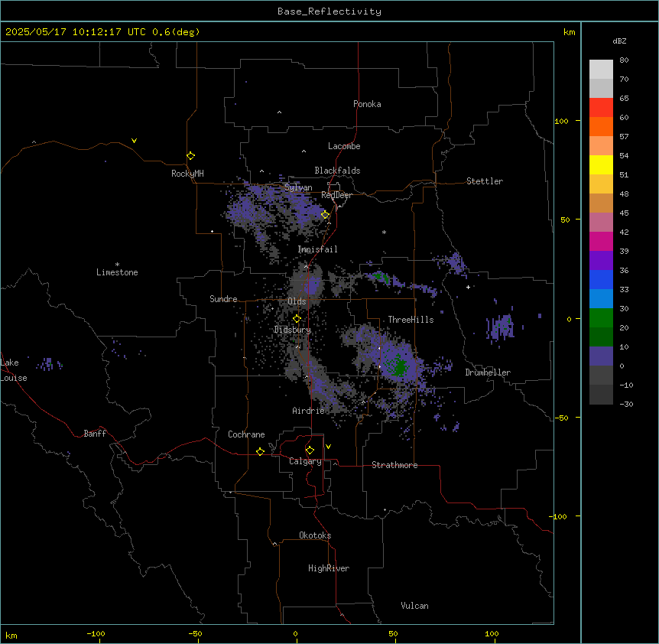Select the RedDeer city label
Viewport: 659px width, 644px height.
point(336,195)
